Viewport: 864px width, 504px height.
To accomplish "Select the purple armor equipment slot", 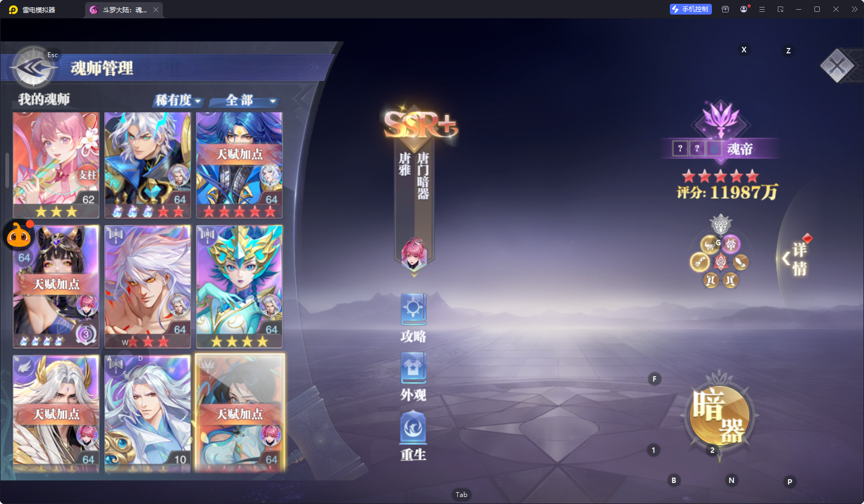I will click(731, 245).
